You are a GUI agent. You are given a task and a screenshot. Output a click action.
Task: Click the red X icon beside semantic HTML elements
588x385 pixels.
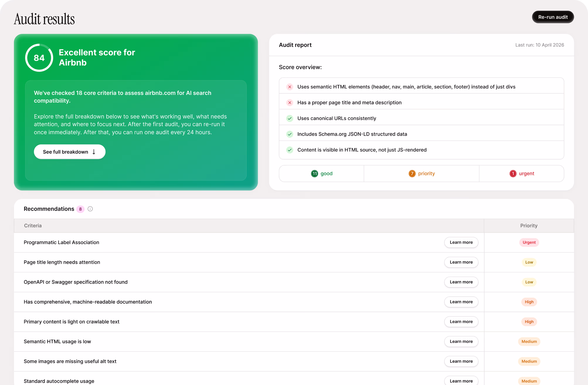290,87
